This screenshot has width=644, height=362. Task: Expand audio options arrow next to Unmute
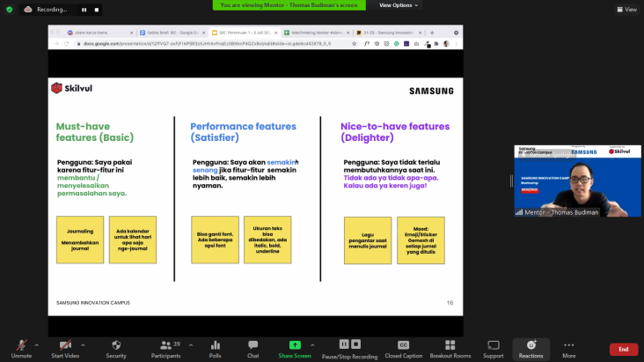click(37, 345)
